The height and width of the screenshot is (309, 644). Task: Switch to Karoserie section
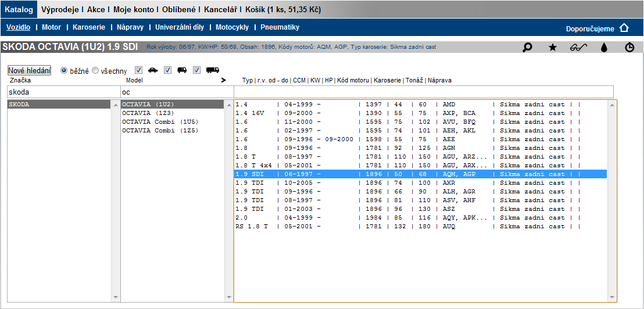[x=89, y=27]
